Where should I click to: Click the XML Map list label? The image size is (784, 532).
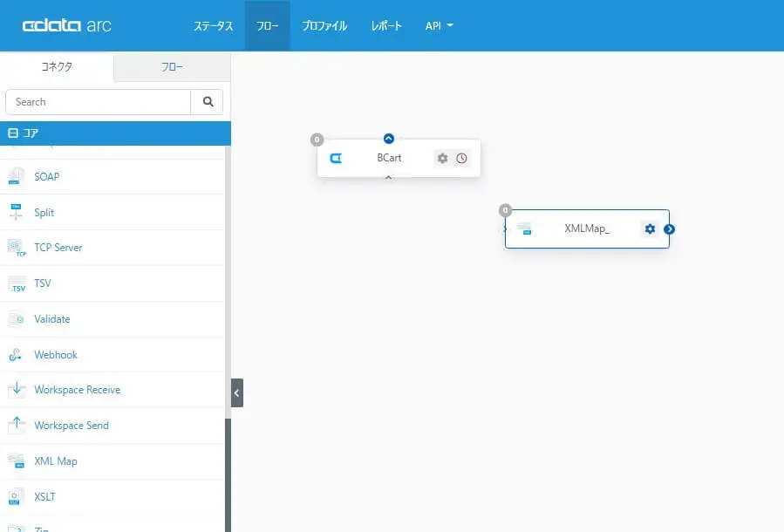point(56,461)
